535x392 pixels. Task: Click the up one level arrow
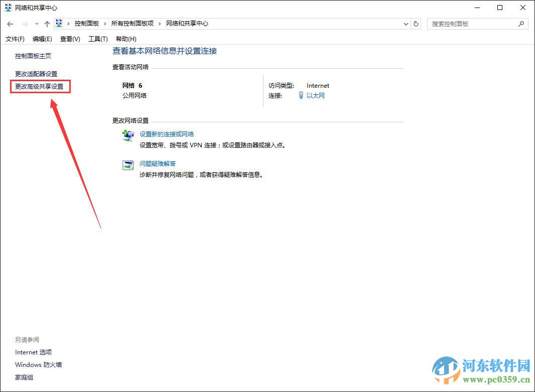(x=47, y=23)
